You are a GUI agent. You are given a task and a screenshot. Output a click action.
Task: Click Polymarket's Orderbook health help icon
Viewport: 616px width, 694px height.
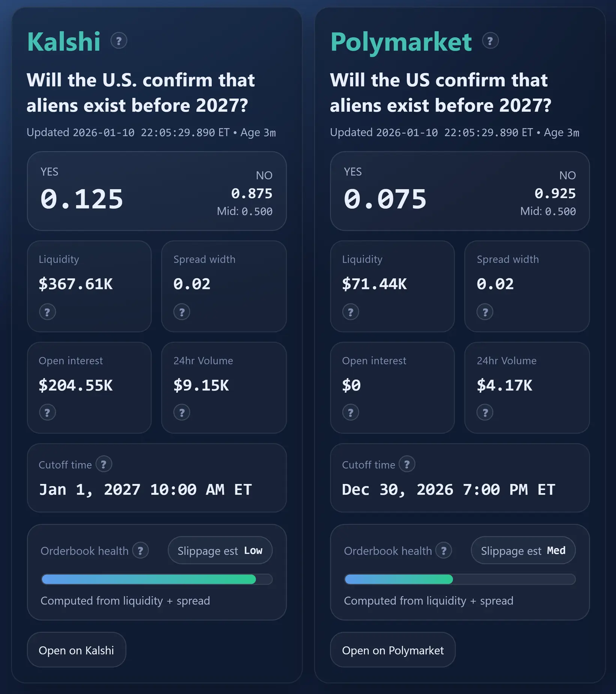pos(444,550)
